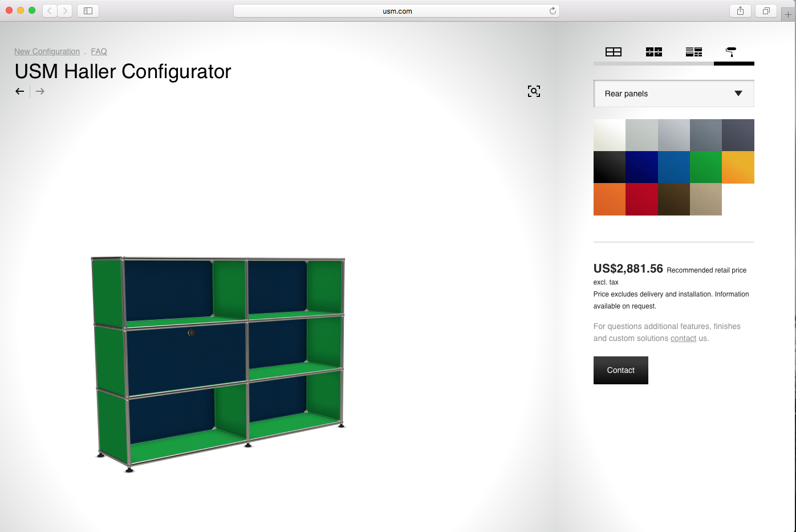Reload the page in address bar
Viewport: 796px width, 532px height.
pyautogui.click(x=553, y=11)
